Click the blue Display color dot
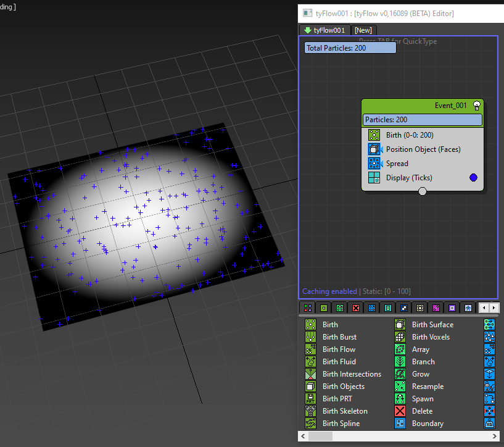 (x=473, y=178)
